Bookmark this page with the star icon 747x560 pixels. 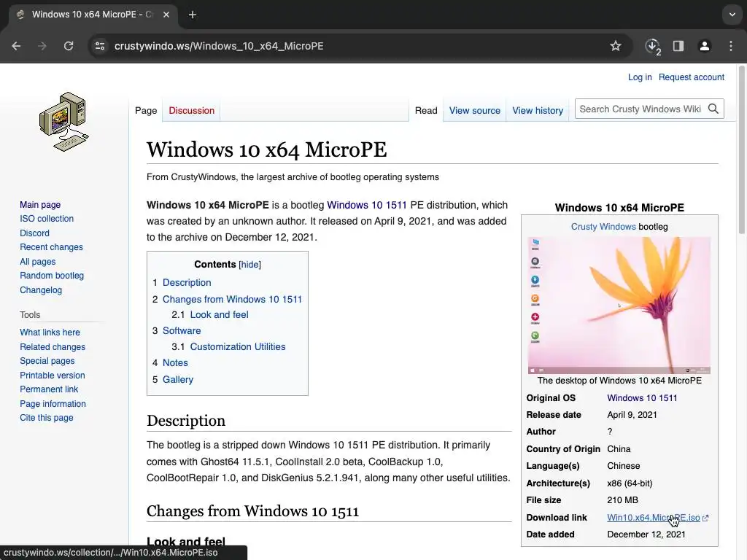[616, 46]
